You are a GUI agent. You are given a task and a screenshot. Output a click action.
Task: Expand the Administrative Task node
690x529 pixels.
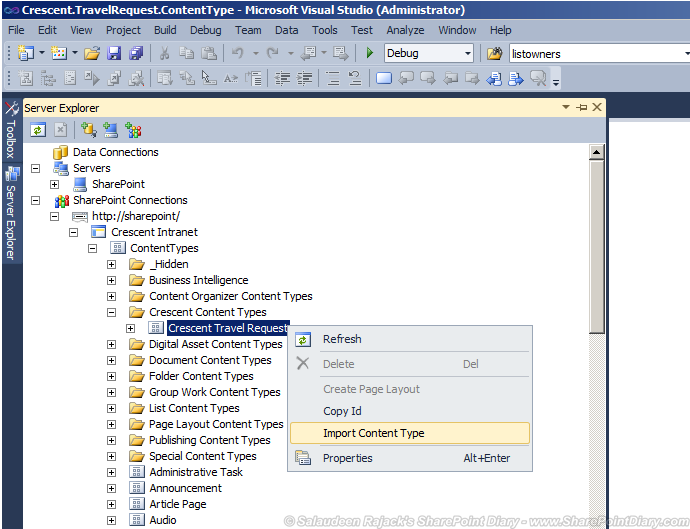pyautogui.click(x=112, y=473)
